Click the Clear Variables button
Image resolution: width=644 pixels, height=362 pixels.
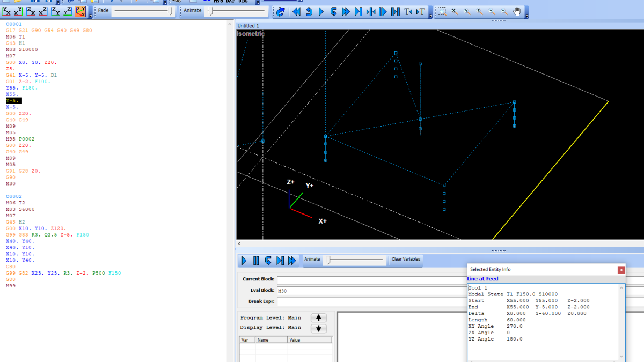tap(406, 260)
